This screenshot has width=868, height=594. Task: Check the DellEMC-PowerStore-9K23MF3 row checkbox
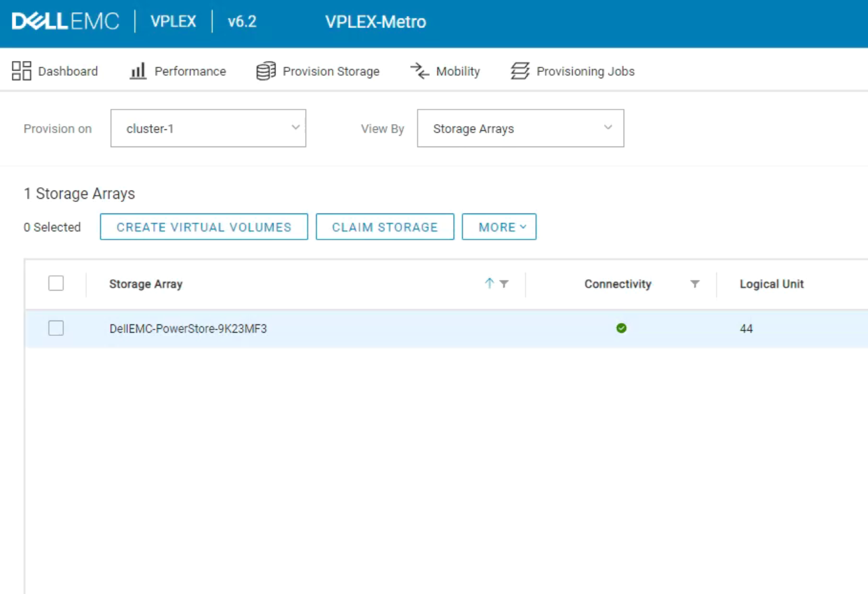tap(56, 328)
